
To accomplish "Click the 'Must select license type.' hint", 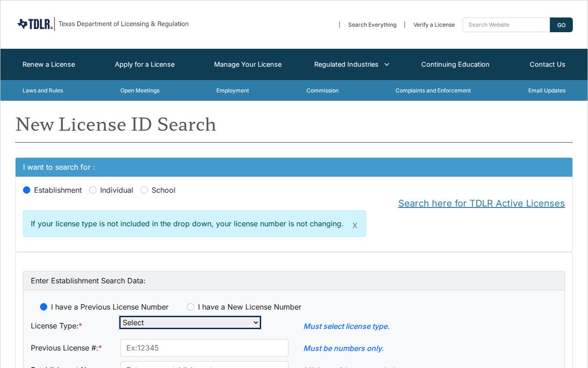I will [346, 326].
